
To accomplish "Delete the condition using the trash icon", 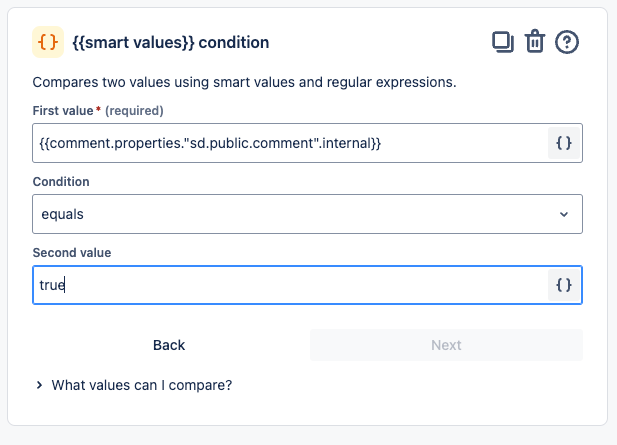I will click(535, 42).
